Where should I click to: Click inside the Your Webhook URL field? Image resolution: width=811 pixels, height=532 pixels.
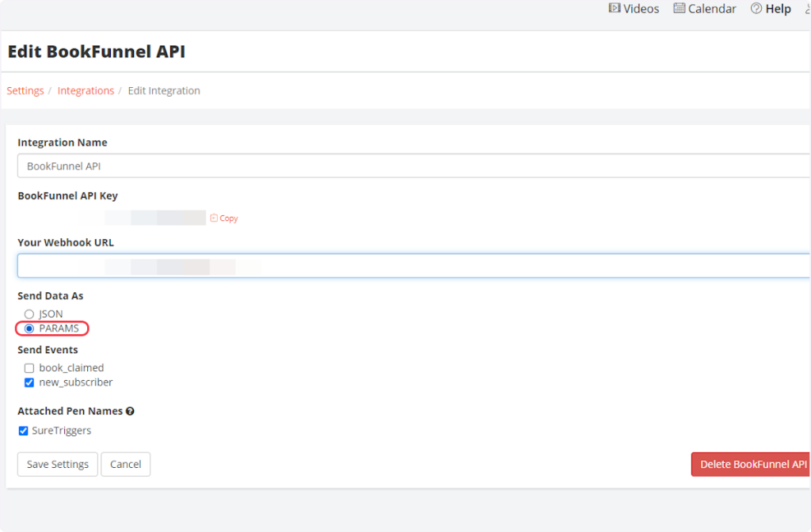pos(412,266)
